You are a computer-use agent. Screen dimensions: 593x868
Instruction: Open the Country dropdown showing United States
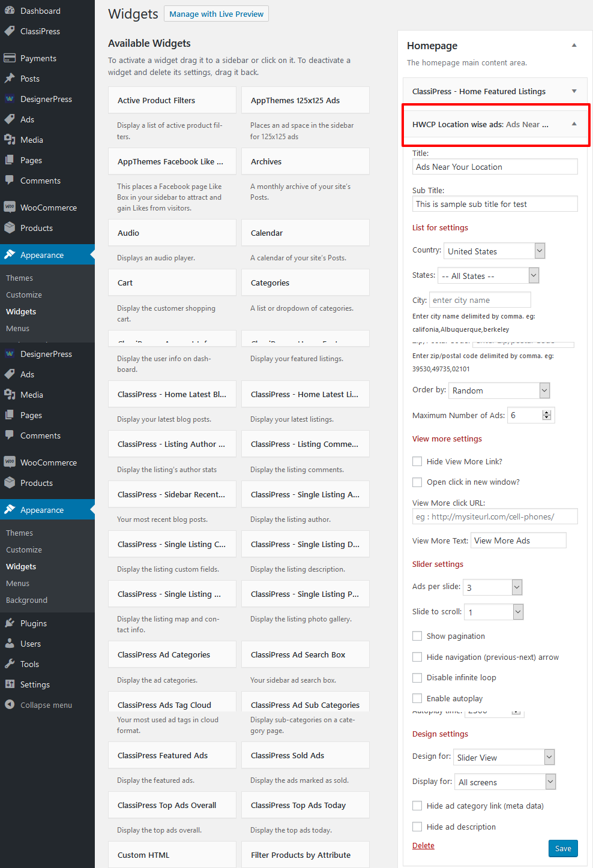[494, 251]
